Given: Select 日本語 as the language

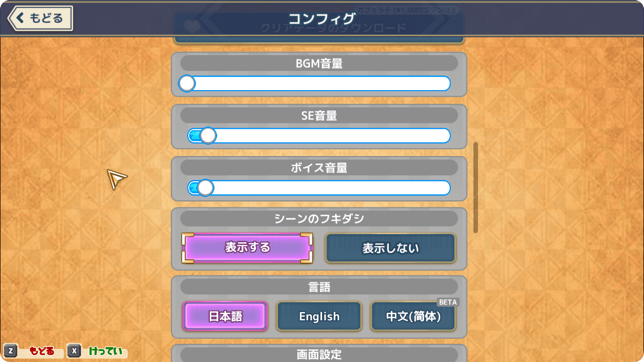Looking at the screenshot, I should 225,316.
